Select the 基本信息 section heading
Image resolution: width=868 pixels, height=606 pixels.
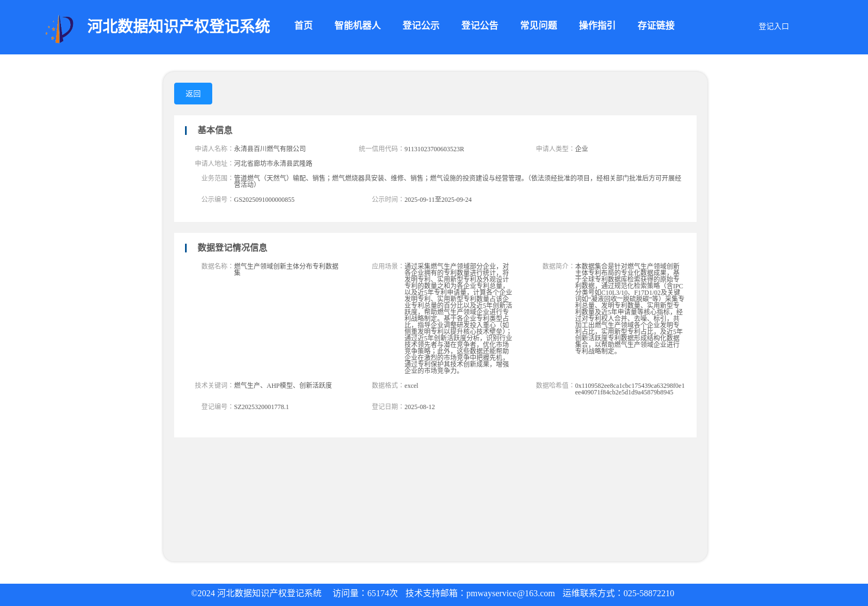pyautogui.click(x=214, y=130)
